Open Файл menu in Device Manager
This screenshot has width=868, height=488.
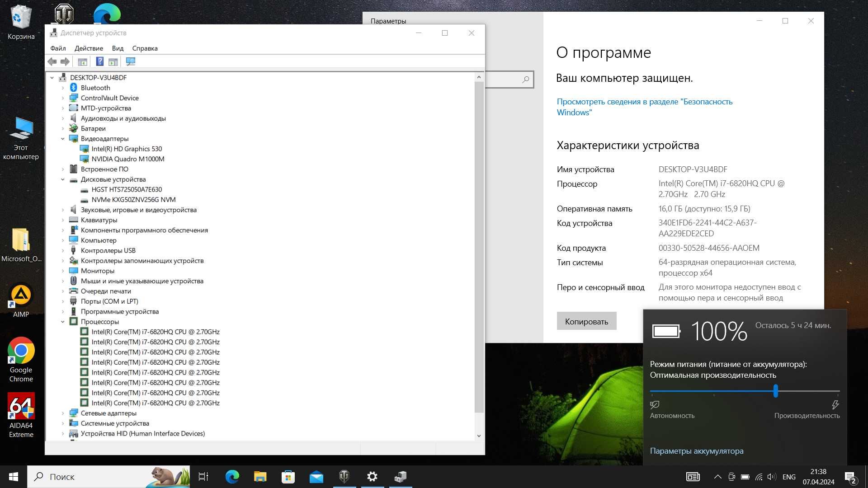click(57, 48)
